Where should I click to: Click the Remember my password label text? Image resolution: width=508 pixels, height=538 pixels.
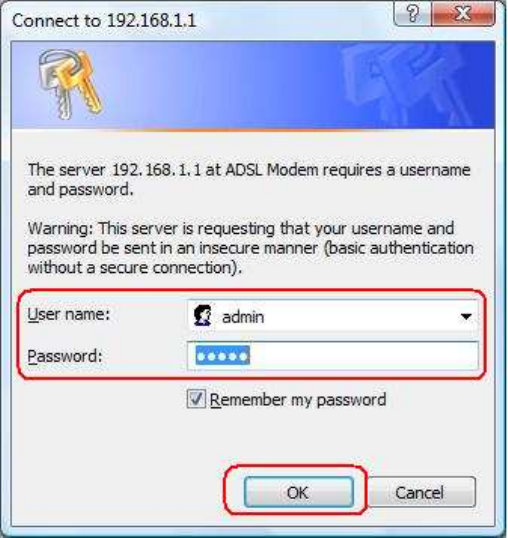[x=298, y=400]
